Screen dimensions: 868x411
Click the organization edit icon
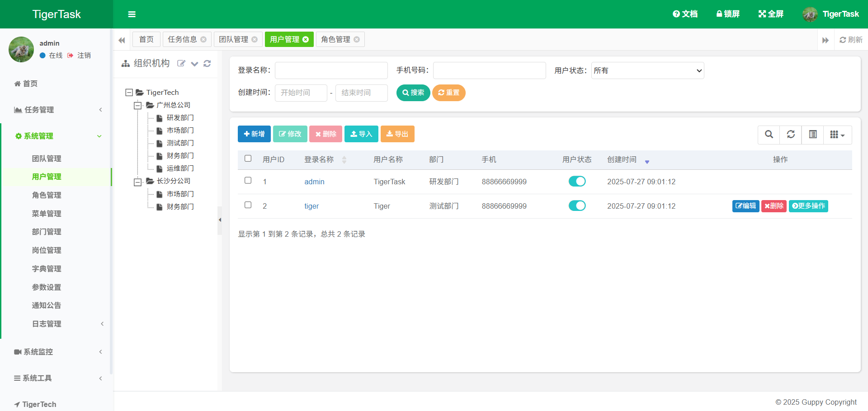pos(181,64)
